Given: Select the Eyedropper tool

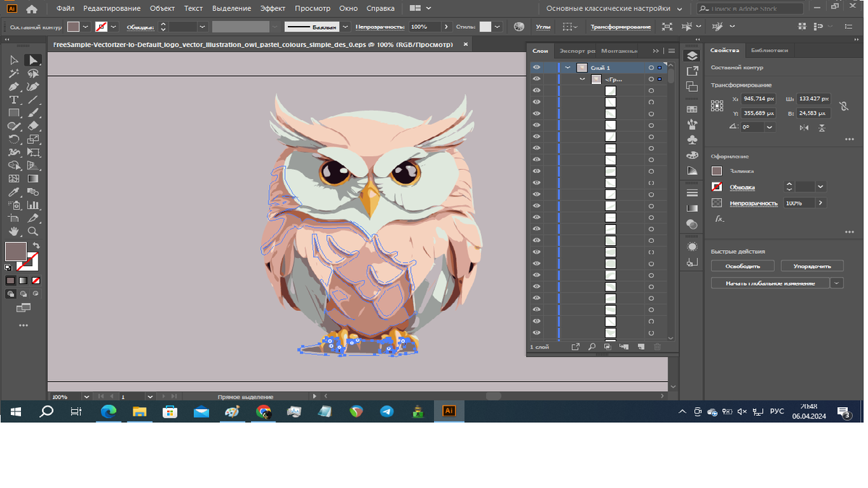Looking at the screenshot, I should (14, 192).
